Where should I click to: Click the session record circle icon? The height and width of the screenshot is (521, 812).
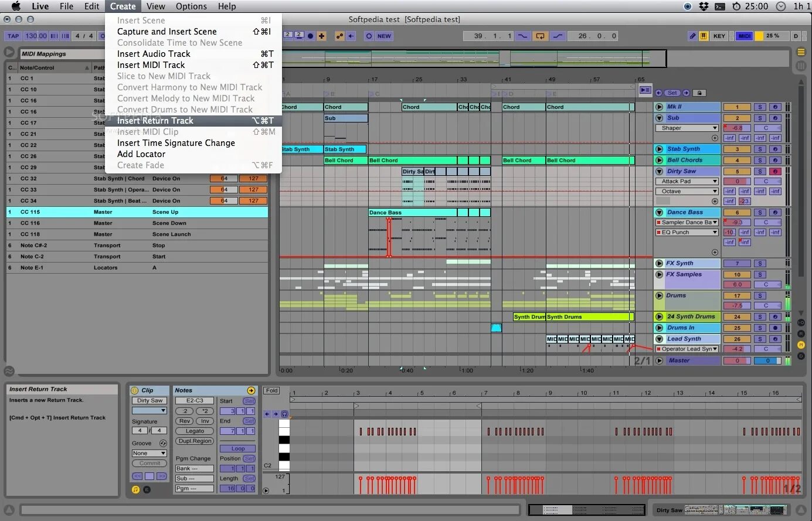pos(369,36)
